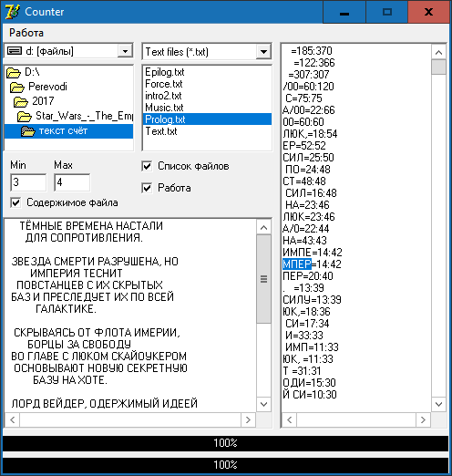Open the Работа menu
The width and height of the screenshot is (452, 476).
pyautogui.click(x=26, y=33)
